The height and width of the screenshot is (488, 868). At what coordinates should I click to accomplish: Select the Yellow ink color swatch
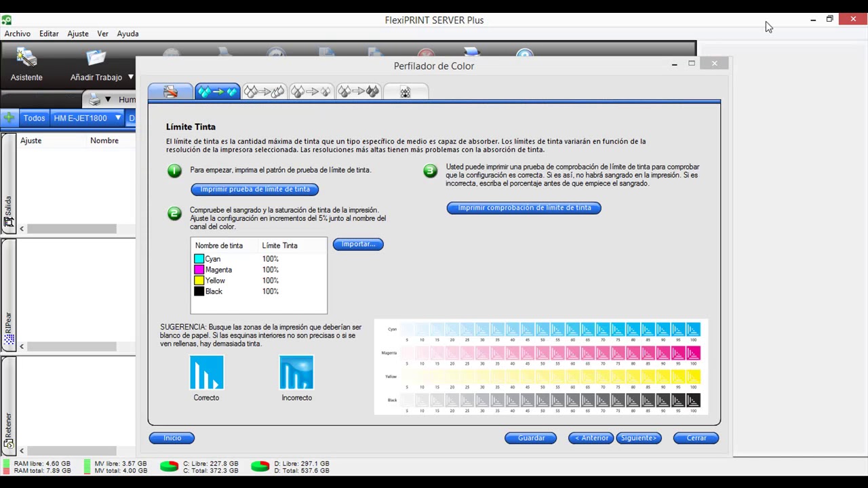pos(199,281)
